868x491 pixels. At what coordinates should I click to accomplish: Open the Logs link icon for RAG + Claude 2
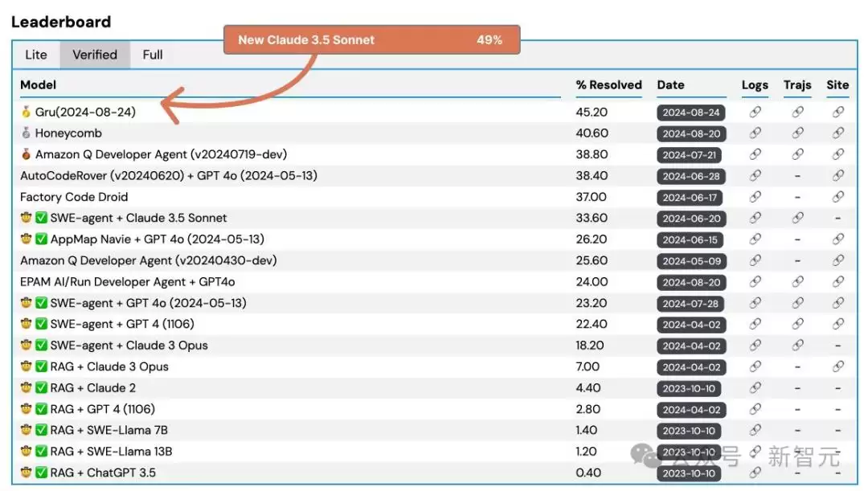tap(755, 388)
